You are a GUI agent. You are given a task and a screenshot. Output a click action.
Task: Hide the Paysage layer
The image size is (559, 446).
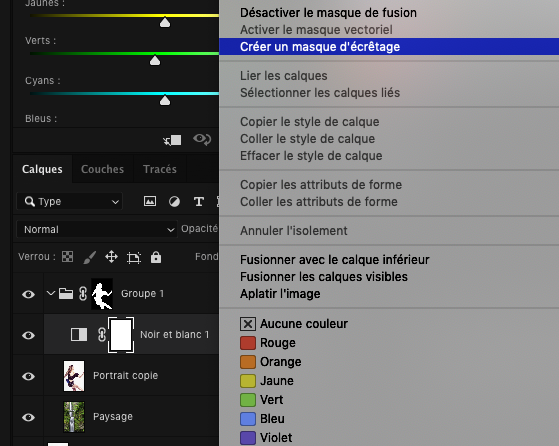coord(29,417)
